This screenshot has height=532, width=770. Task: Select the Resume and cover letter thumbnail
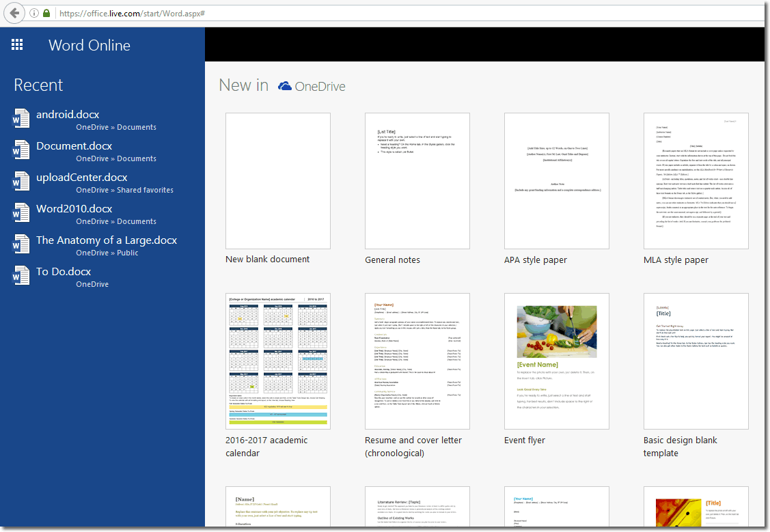click(x=417, y=361)
